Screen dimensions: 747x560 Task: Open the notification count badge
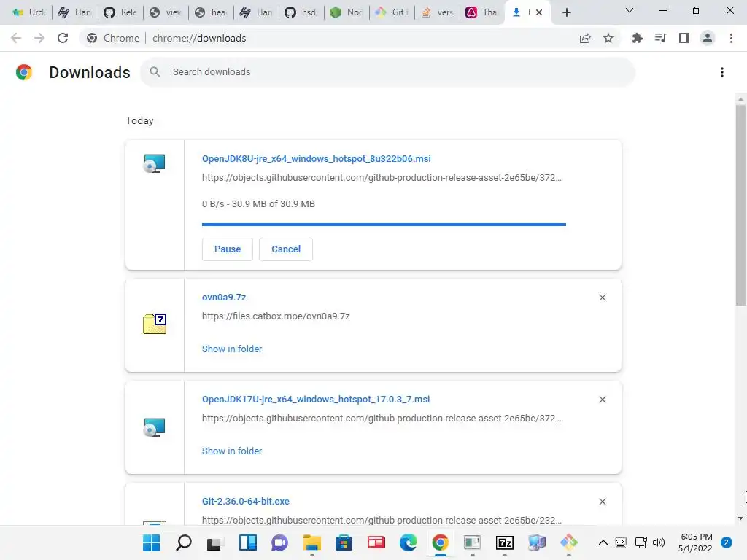(x=726, y=542)
